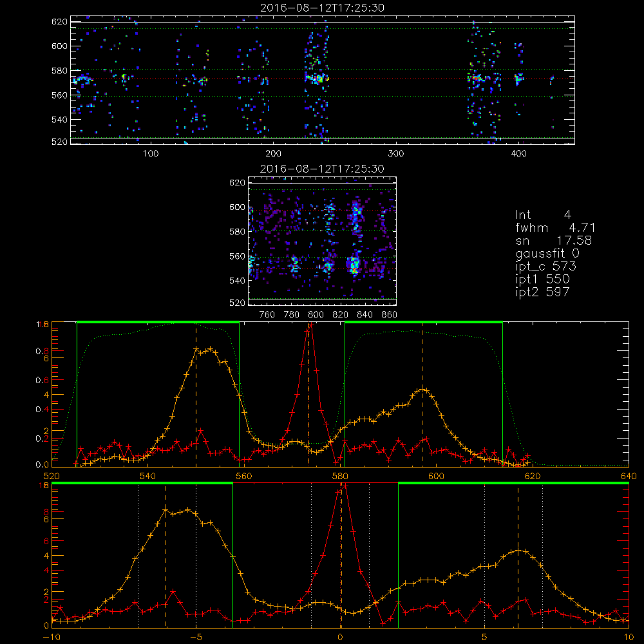
Task: Select the 'ipt2 597' readout line
Action: click(542, 292)
